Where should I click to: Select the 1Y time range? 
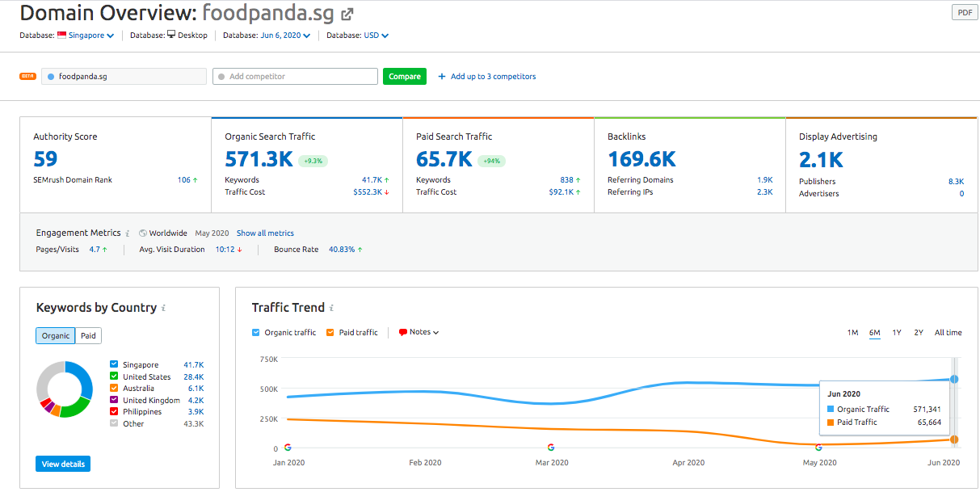click(897, 333)
